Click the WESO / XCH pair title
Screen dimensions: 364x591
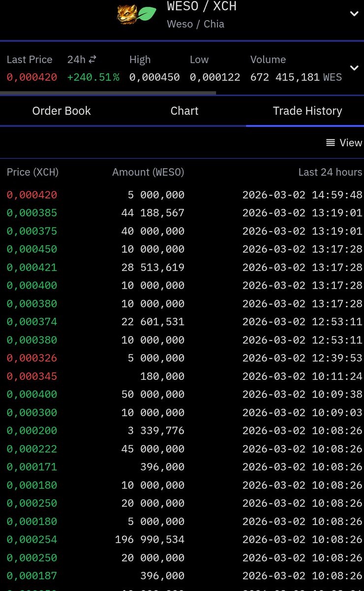202,6
